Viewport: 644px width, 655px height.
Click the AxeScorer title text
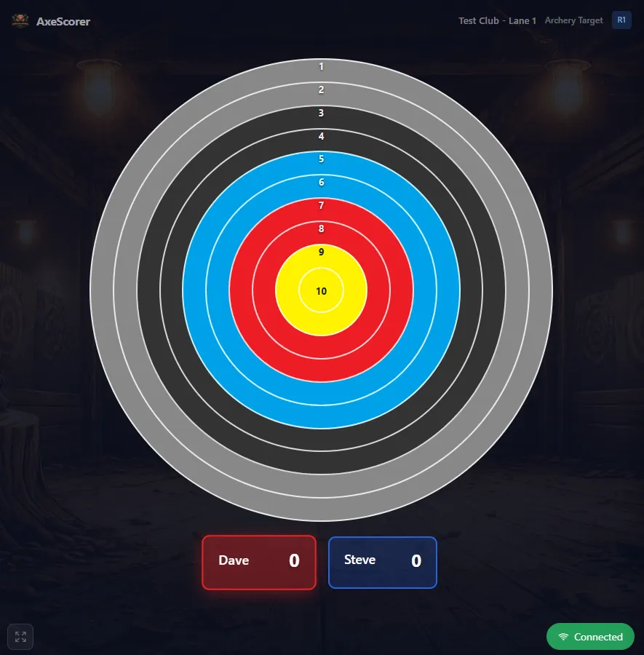(63, 22)
